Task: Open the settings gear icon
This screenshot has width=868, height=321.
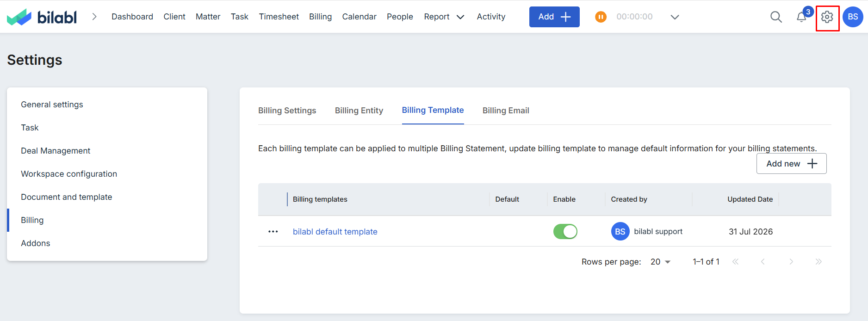Action: click(827, 17)
